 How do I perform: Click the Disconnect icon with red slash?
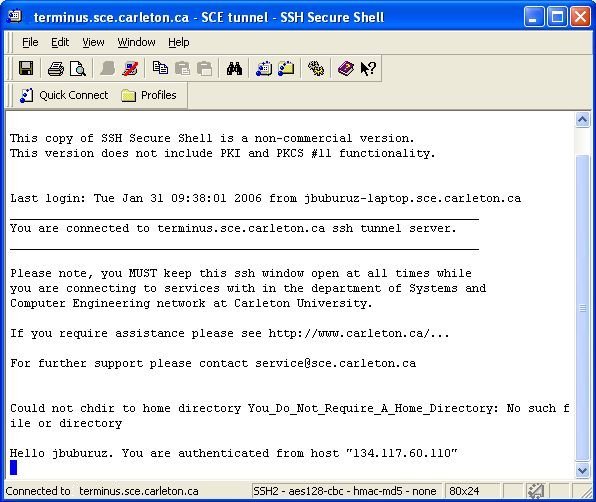coord(130,69)
